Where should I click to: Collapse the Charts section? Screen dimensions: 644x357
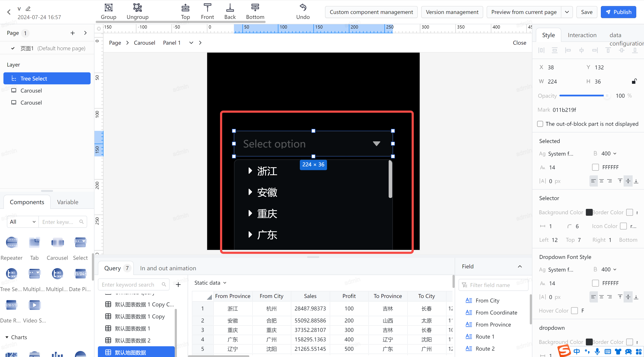click(7, 337)
